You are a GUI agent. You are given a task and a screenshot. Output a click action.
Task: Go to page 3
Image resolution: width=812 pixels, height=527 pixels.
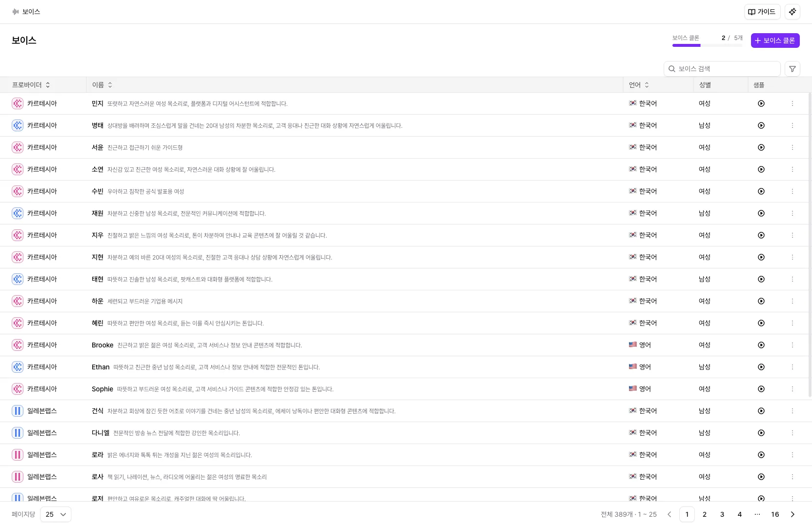click(x=722, y=514)
